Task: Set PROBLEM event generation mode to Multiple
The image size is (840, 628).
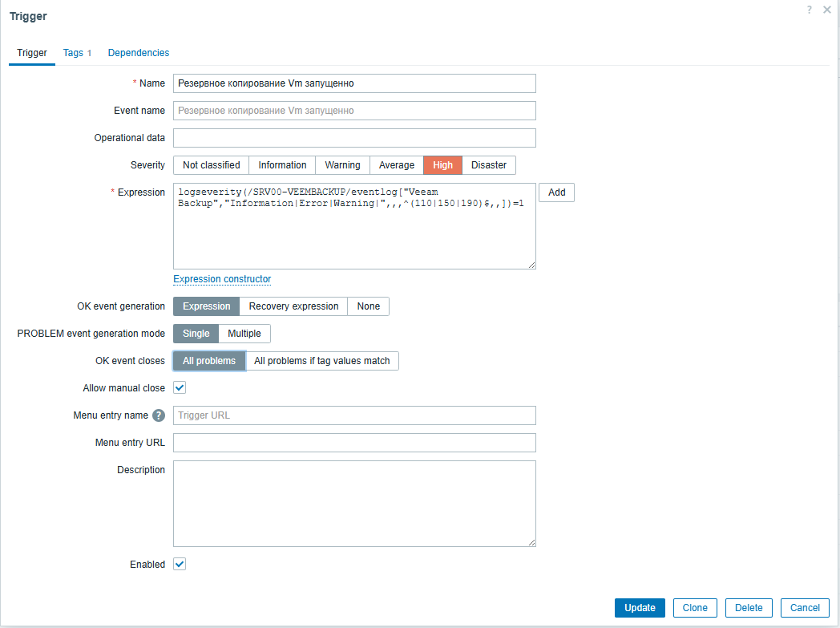Action: (x=244, y=334)
